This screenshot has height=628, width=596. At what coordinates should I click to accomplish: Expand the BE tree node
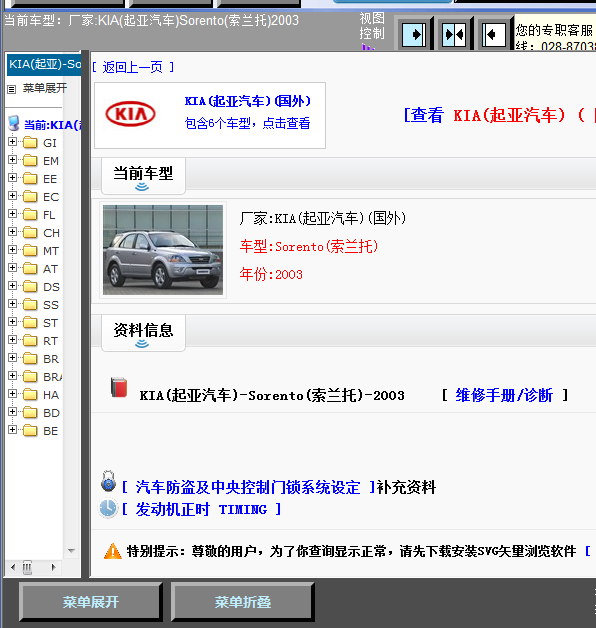[x=12, y=430]
